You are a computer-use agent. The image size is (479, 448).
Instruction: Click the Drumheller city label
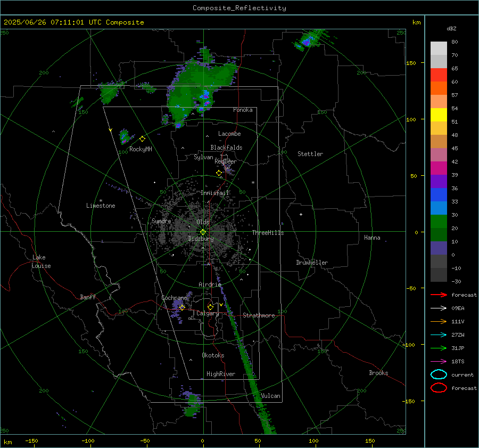(312, 263)
